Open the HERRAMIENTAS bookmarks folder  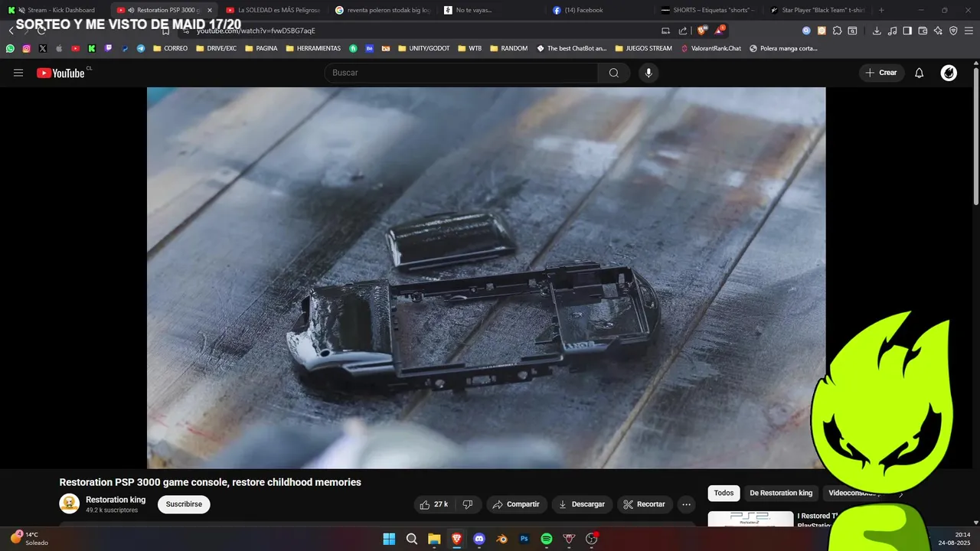(x=313, y=48)
